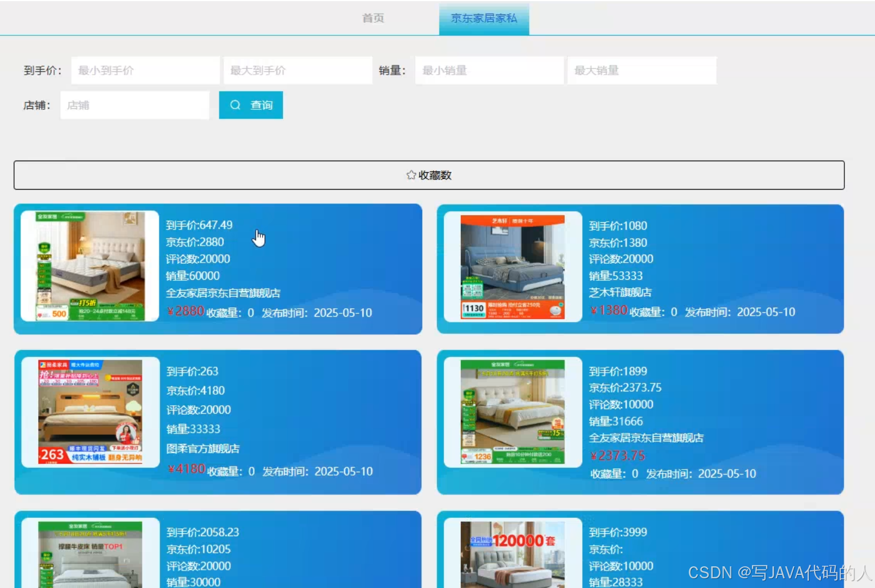Viewport: 875px width, 588px height.
Task: Click the ¥1380 price link
Action: pos(608,311)
